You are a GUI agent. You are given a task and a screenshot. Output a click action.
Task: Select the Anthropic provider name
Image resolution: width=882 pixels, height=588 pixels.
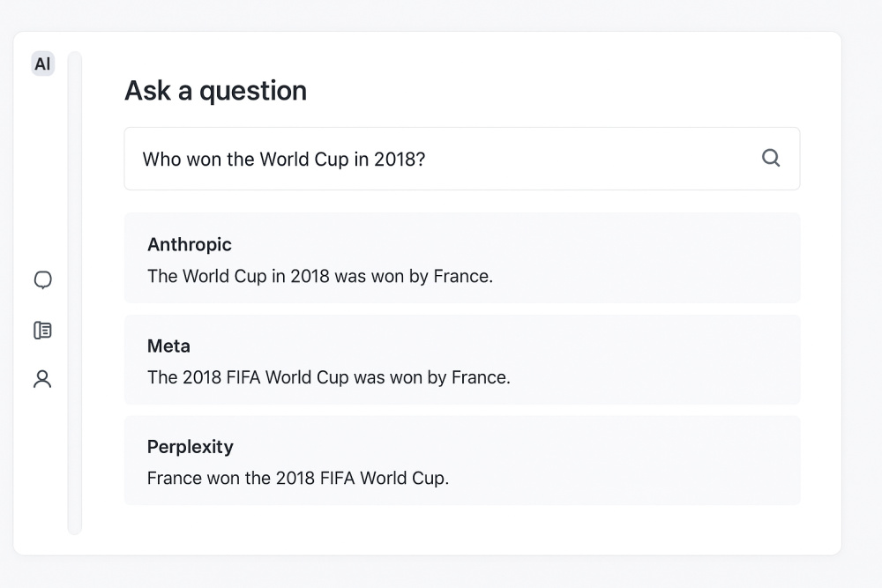point(189,244)
